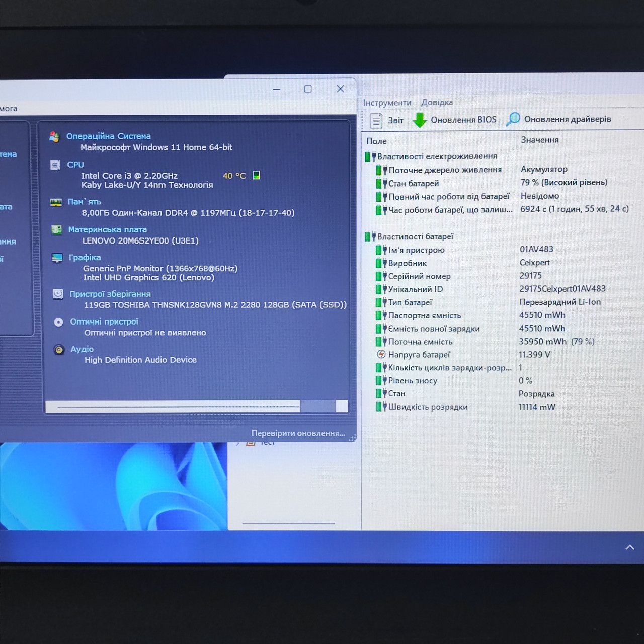This screenshot has width=644, height=644.
Task: Open the Довідка menu
Action: point(437,102)
